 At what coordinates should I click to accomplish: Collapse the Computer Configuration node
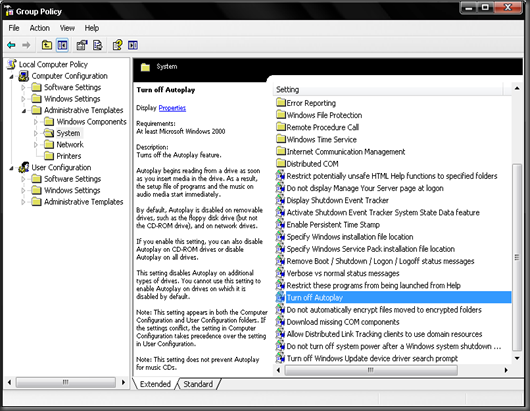point(11,77)
